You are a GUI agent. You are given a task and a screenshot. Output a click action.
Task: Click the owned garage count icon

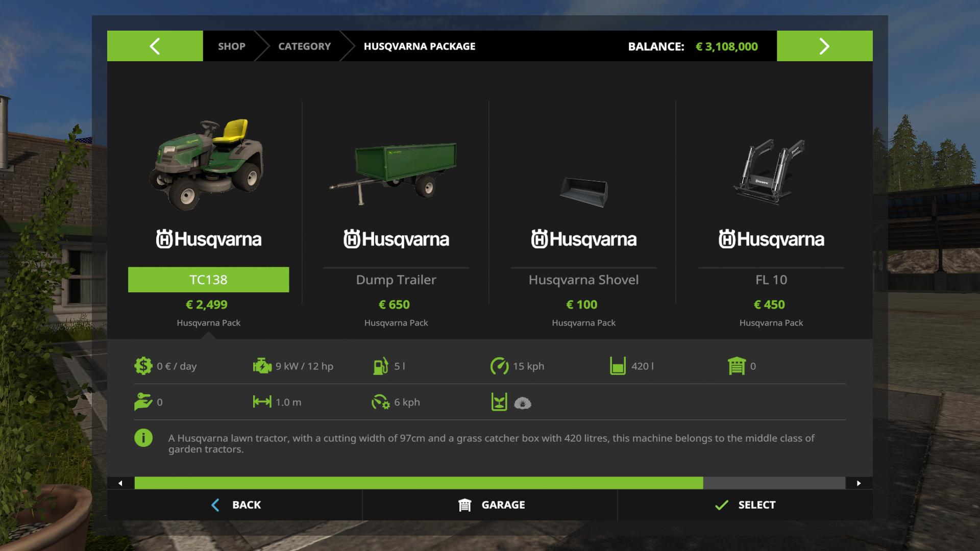pos(737,366)
